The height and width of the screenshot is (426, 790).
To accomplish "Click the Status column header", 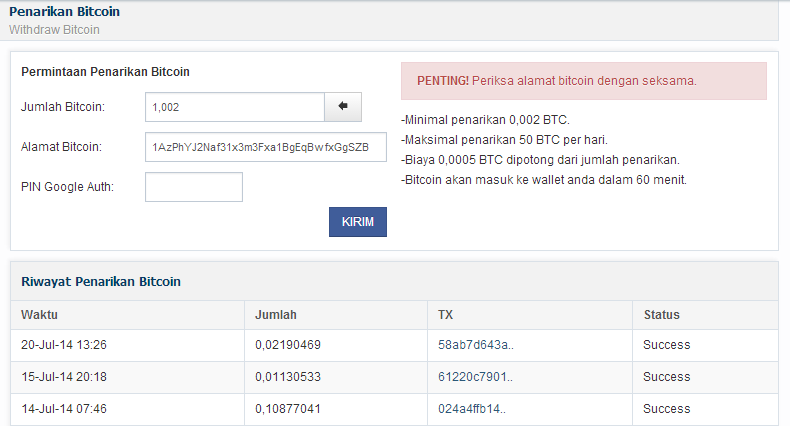I will pyautogui.click(x=662, y=315).
